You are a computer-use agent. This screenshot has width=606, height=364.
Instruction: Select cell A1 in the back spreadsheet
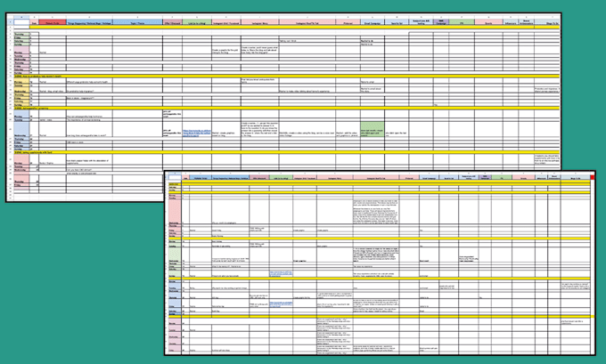click(21, 22)
